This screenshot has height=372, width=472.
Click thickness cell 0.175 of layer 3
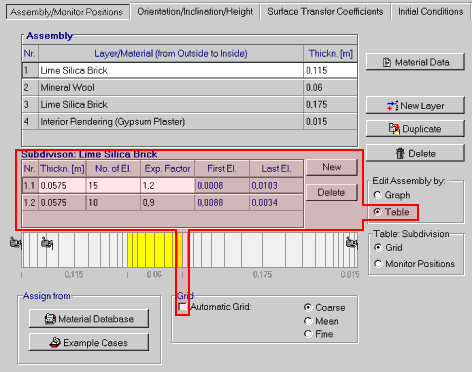click(330, 105)
